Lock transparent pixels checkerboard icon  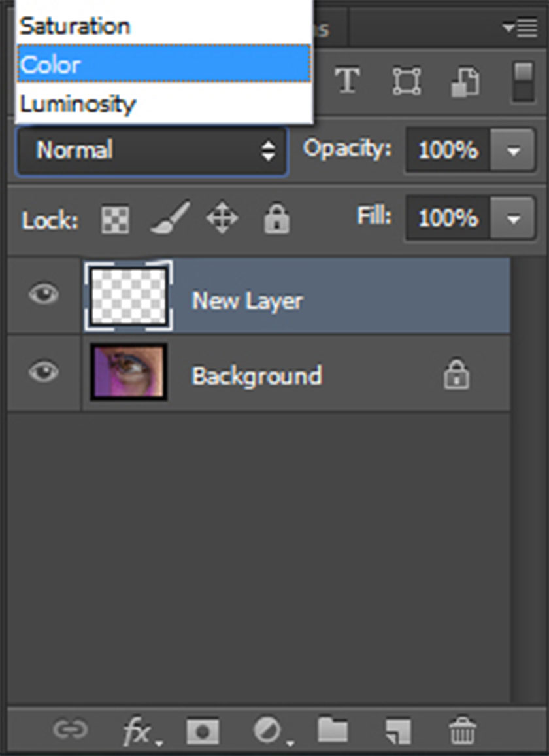[x=115, y=220]
